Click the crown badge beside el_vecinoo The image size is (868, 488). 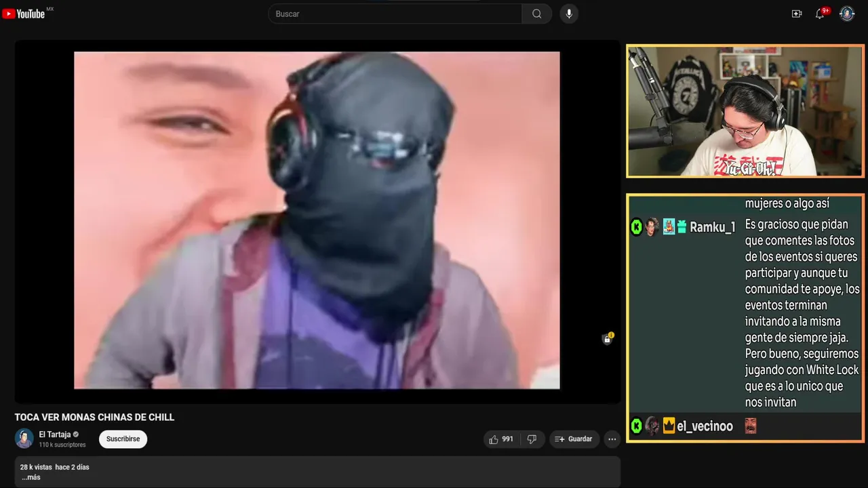[x=669, y=426]
